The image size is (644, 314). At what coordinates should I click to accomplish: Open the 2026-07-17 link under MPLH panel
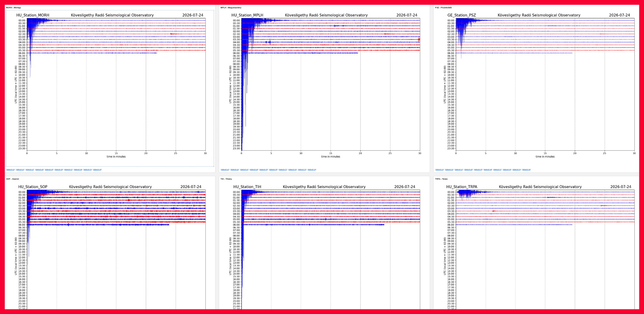(x=283, y=170)
